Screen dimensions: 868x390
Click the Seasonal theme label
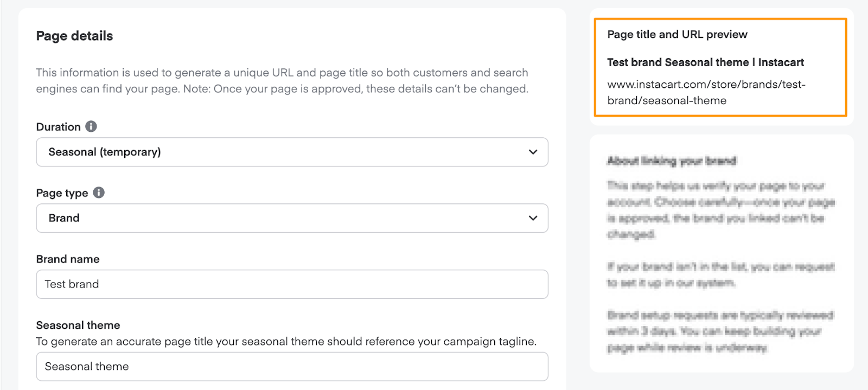point(78,325)
